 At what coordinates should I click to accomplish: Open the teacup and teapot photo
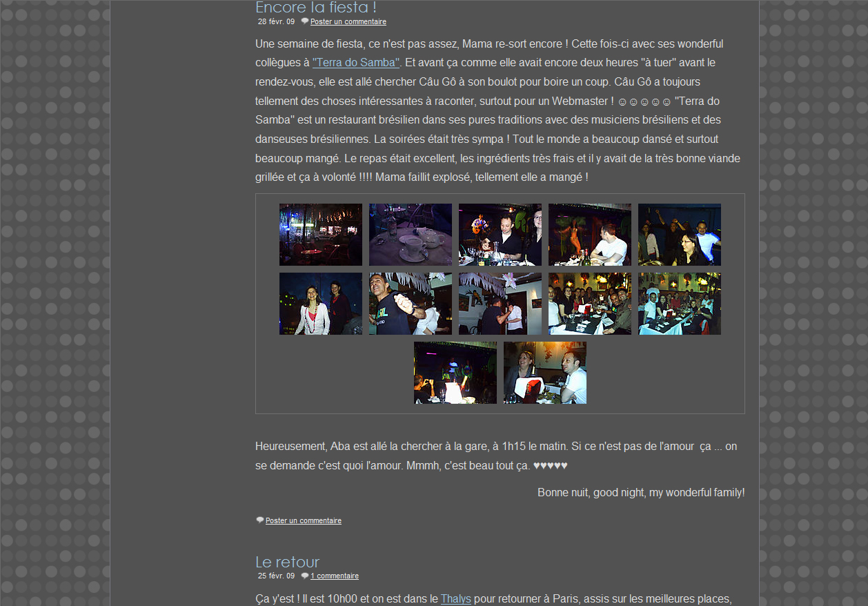pyautogui.click(x=410, y=235)
